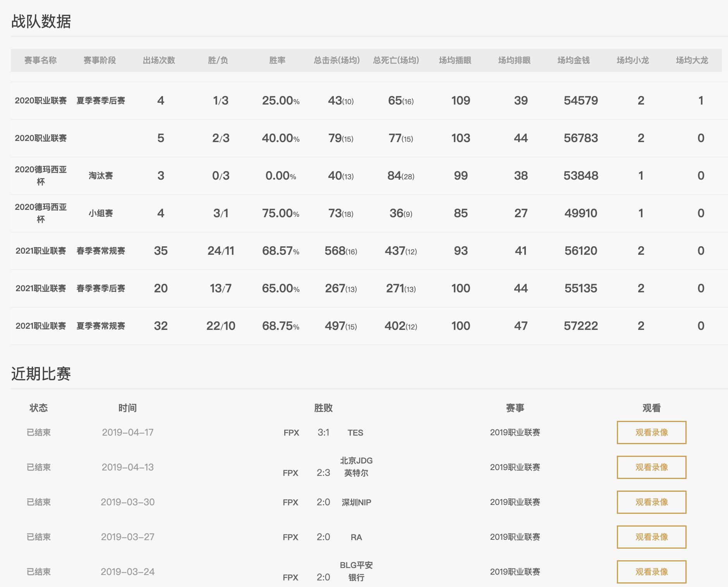728x587 pixels.
Task: Click the 战队数据 section heading
Action: pos(41,22)
